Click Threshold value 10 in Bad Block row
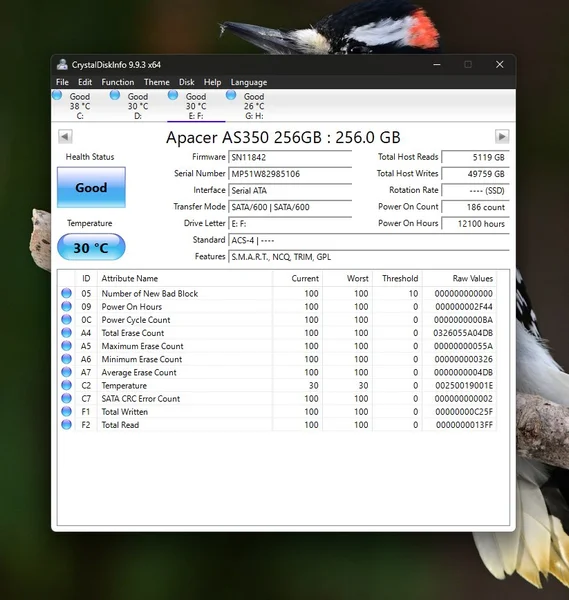 click(413, 293)
